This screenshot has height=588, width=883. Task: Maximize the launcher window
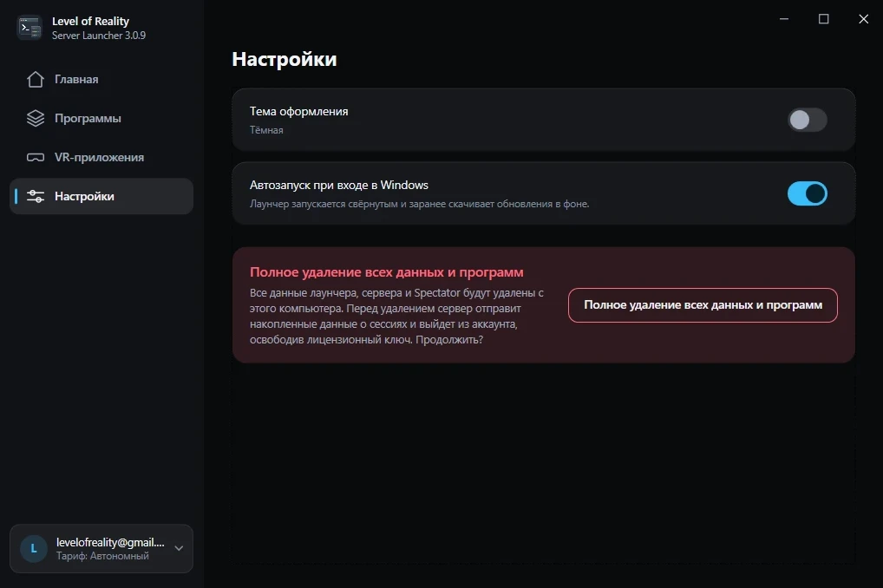coord(823,19)
